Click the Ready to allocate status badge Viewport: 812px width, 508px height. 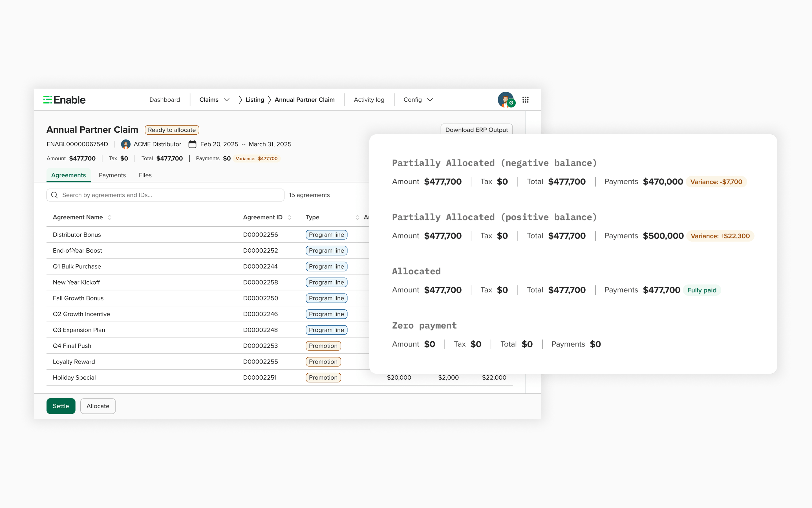[172, 130]
